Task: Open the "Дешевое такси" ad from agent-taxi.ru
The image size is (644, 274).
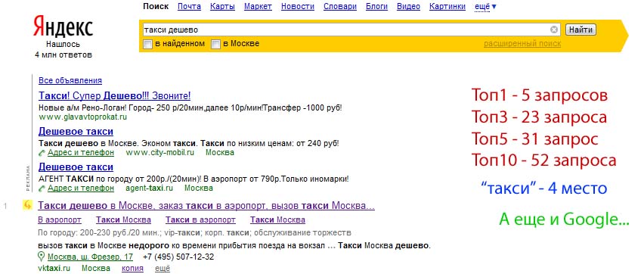Action: [x=76, y=167]
